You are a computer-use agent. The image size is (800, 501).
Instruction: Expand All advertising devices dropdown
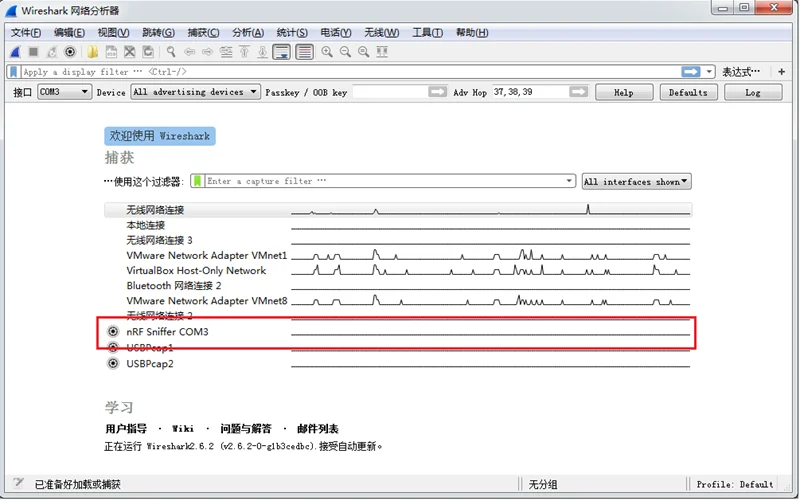(196, 92)
